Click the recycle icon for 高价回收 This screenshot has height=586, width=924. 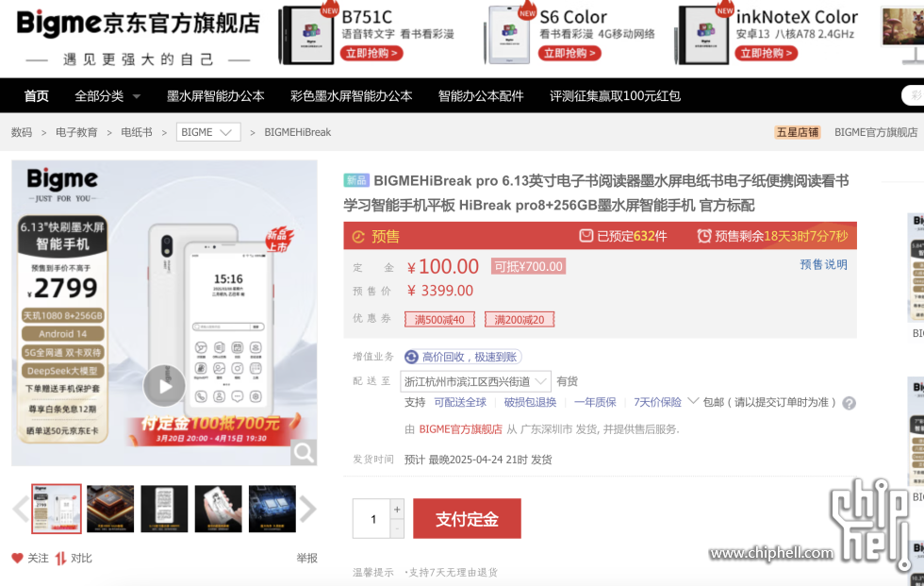pyautogui.click(x=411, y=357)
